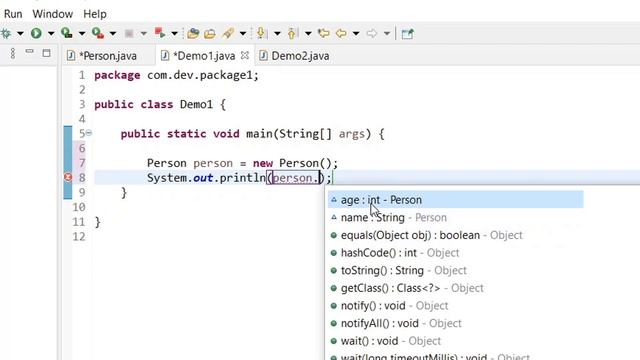Open the Forward history dropdown arrow
640x360 pixels.
[387, 33]
